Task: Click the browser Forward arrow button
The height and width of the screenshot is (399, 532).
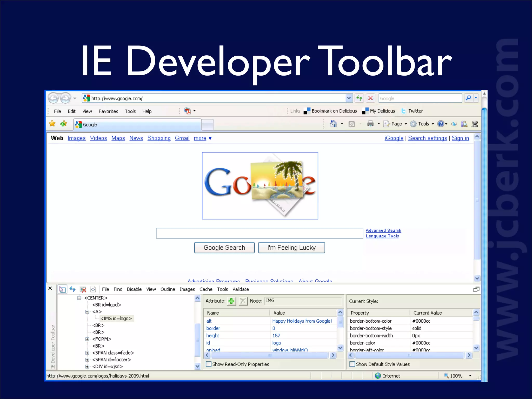Action: coord(65,98)
